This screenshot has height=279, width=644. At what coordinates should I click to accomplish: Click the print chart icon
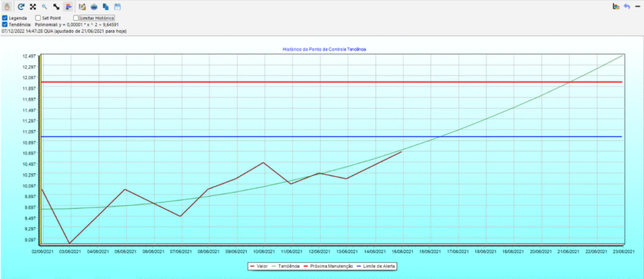94,6
